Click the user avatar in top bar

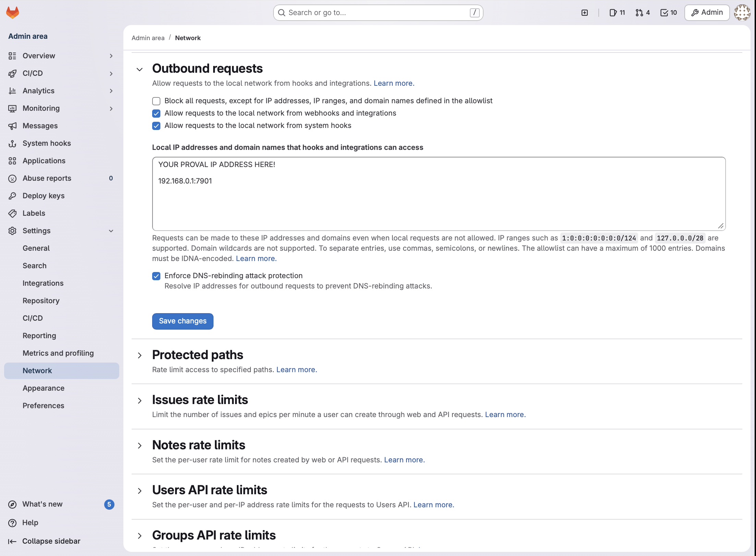pos(742,13)
